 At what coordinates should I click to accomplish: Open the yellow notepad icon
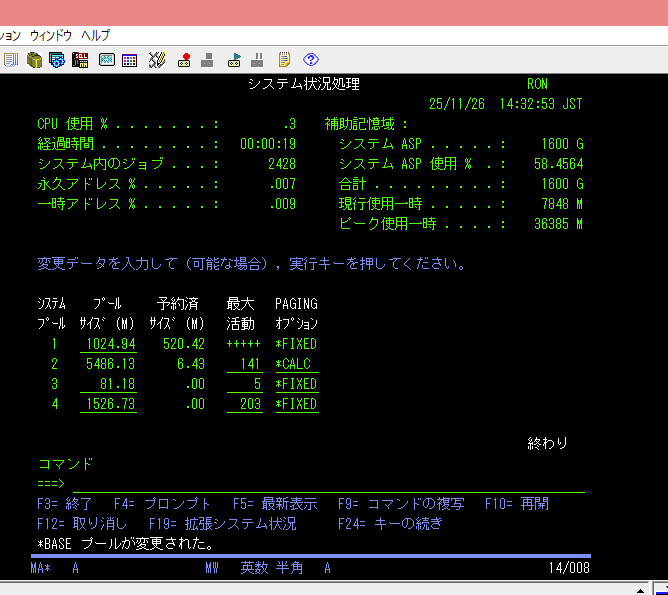(x=284, y=60)
